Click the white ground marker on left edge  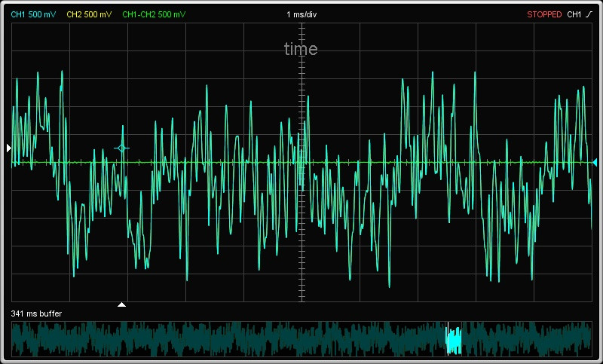9,148
